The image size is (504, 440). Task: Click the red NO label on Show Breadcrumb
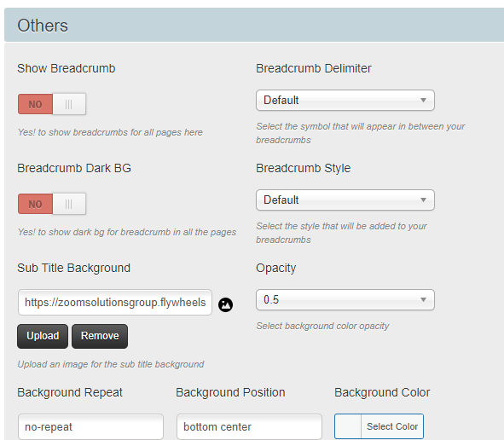pyautogui.click(x=35, y=104)
